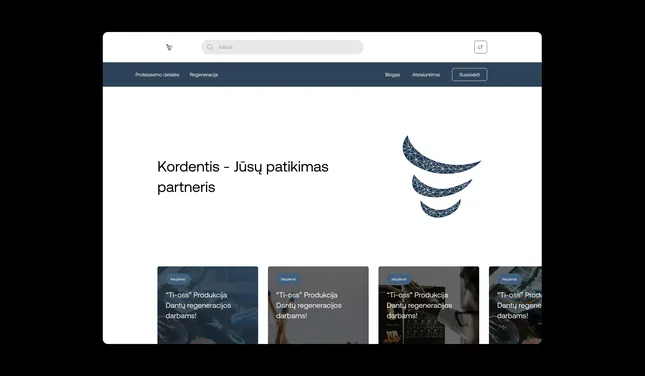Open second Ti-oss Produkcija card with gray image
This screenshot has width=645, height=376.
318,305
